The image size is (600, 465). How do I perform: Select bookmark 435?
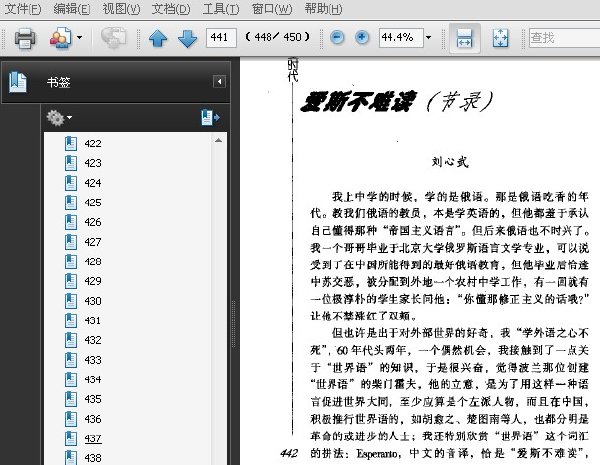[93, 399]
